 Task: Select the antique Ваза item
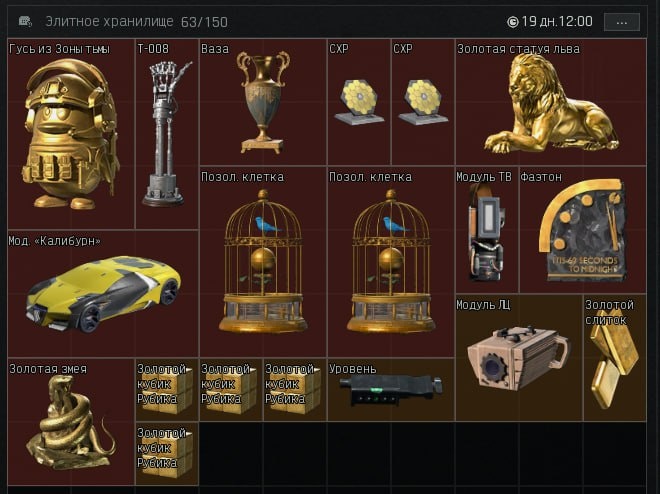pos(263,102)
